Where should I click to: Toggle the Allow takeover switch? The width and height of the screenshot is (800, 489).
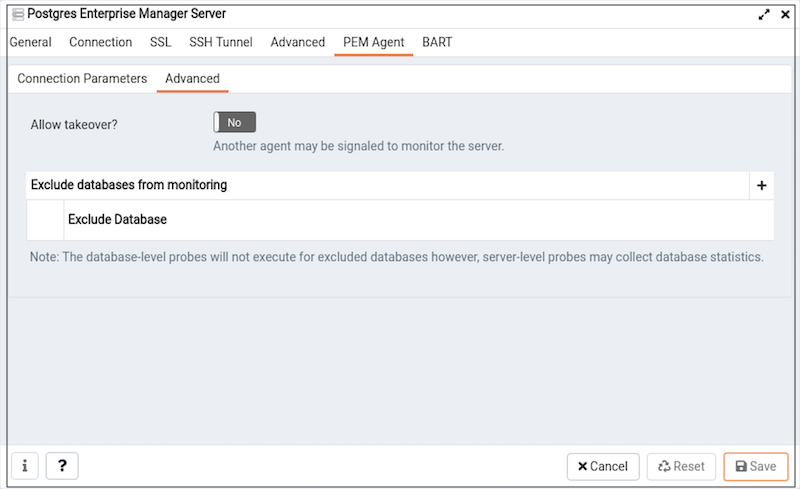coord(235,123)
